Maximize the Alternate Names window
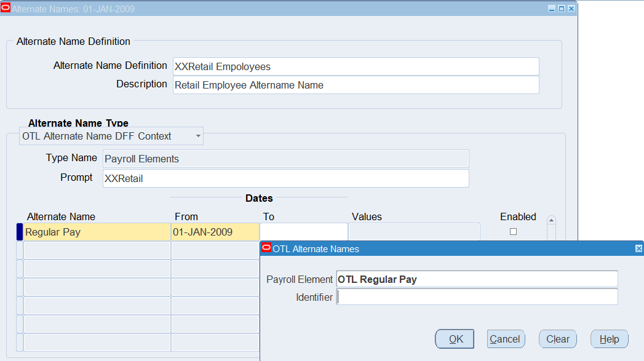This screenshot has height=361, width=644. [561, 9]
